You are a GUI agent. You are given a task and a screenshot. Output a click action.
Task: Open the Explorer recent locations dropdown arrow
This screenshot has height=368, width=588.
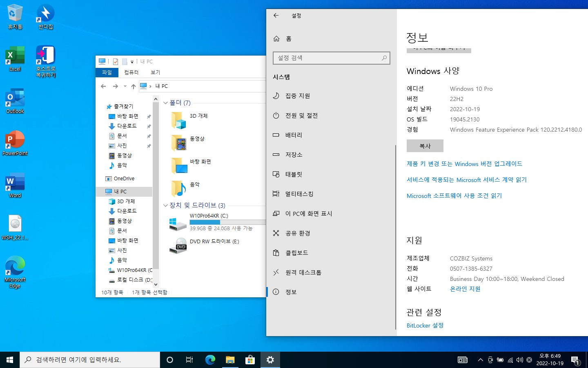pos(125,86)
